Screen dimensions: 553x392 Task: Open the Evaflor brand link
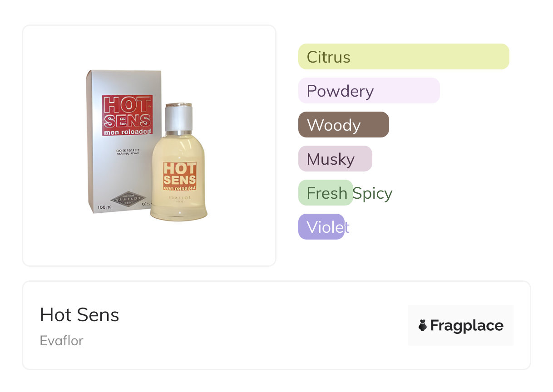[x=62, y=341]
